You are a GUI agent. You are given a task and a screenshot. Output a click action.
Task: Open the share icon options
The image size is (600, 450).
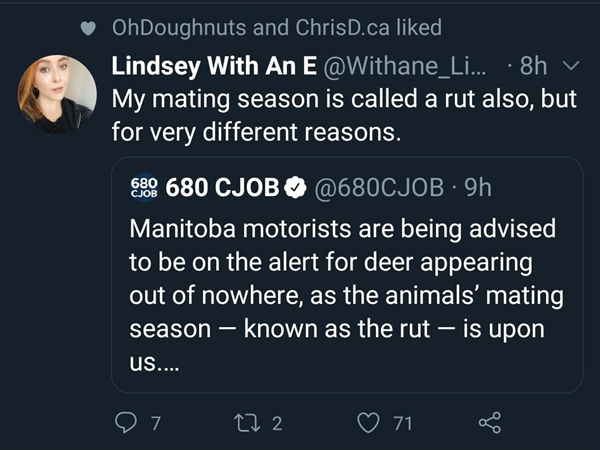489,424
